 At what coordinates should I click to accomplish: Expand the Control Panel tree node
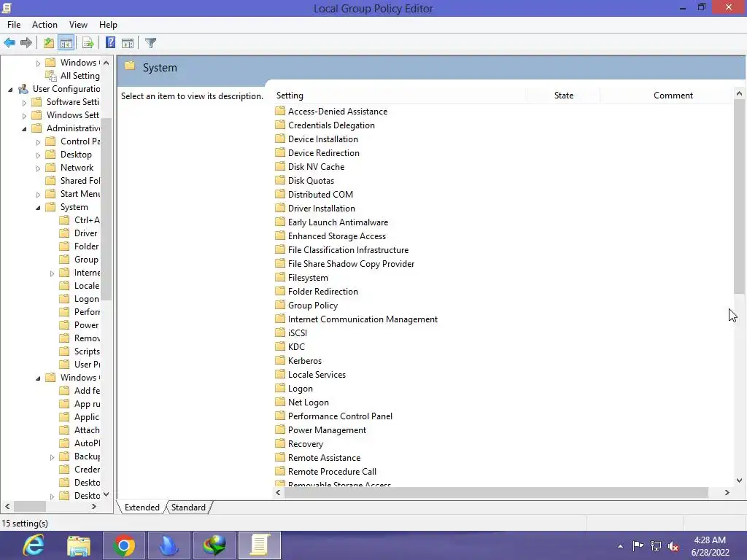point(38,142)
